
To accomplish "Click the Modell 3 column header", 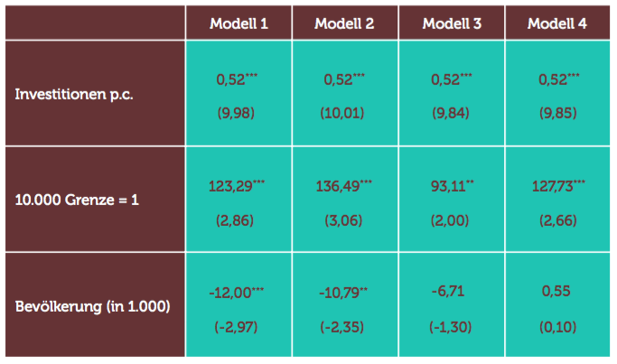I will (452, 23).
